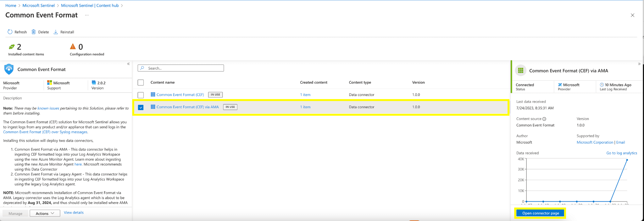Click the CEF via AMA connector grid icon in details pane

(521, 71)
